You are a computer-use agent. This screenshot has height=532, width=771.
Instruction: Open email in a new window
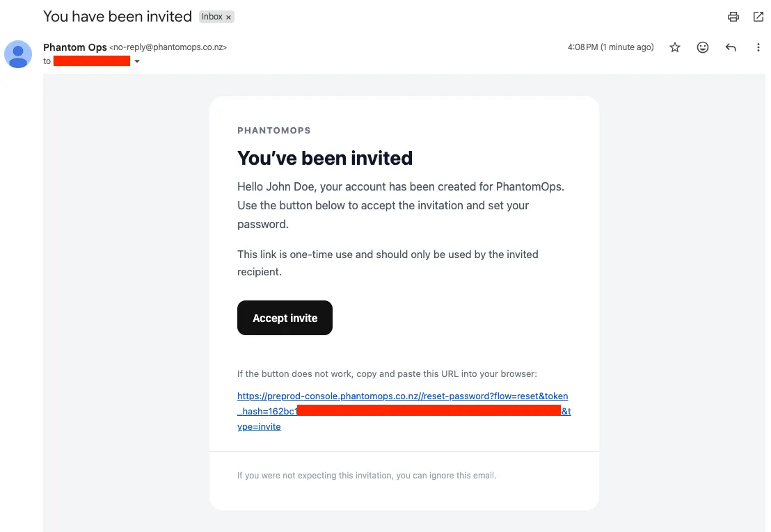coord(758,16)
